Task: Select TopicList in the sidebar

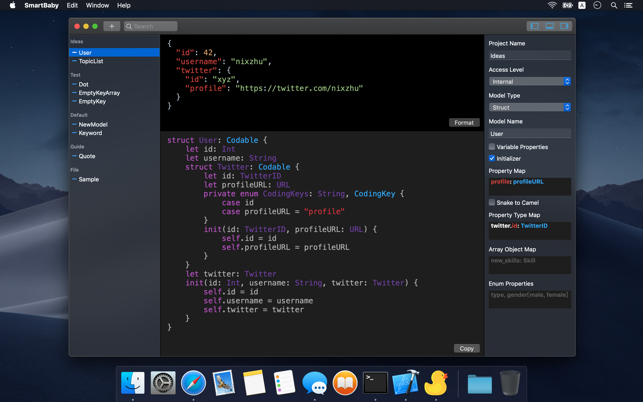Action: [x=91, y=61]
